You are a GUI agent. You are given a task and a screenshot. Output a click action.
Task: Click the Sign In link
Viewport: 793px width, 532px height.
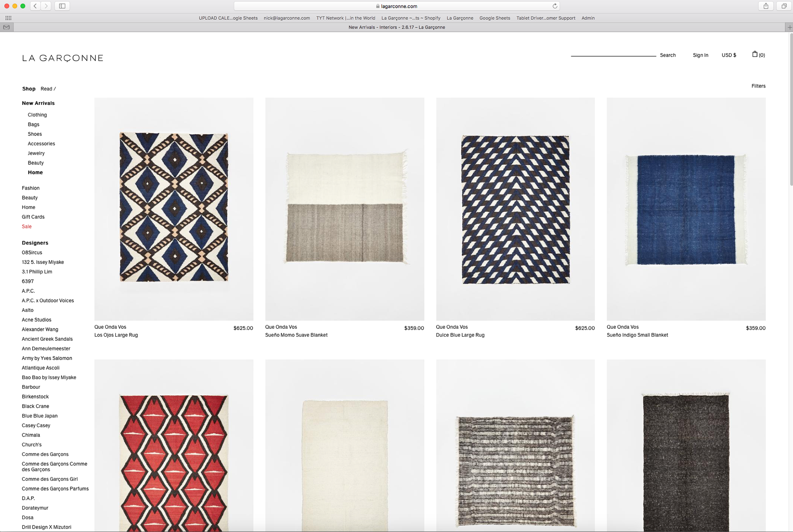700,55
